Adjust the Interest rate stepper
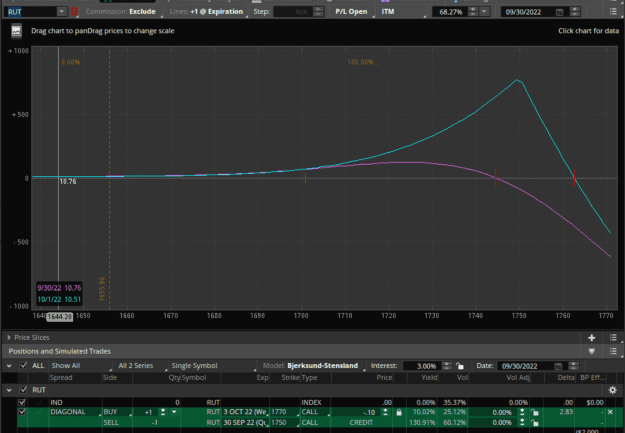This screenshot has height=433, width=625. pyautogui.click(x=447, y=366)
